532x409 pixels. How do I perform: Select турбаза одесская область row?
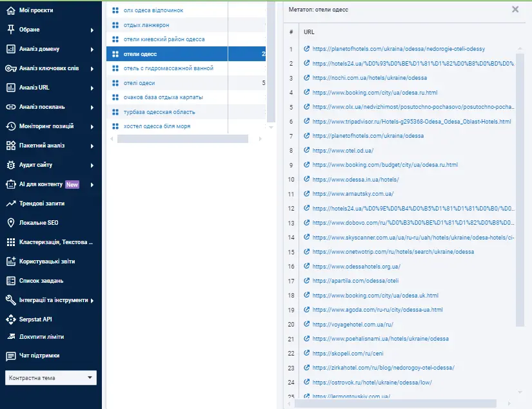pyautogui.click(x=186, y=112)
